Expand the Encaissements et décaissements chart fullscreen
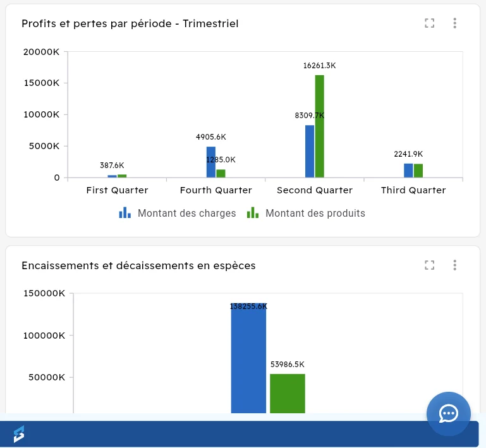This screenshot has width=486, height=448. point(429,265)
